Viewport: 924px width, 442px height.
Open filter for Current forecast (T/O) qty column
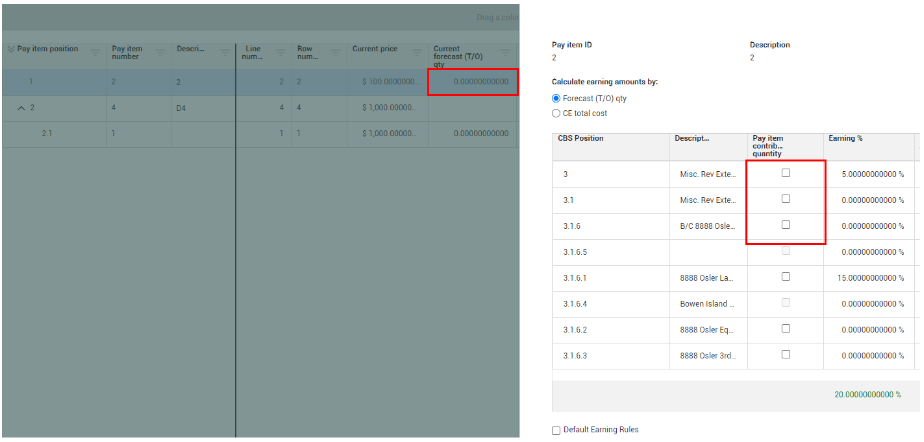[506, 52]
